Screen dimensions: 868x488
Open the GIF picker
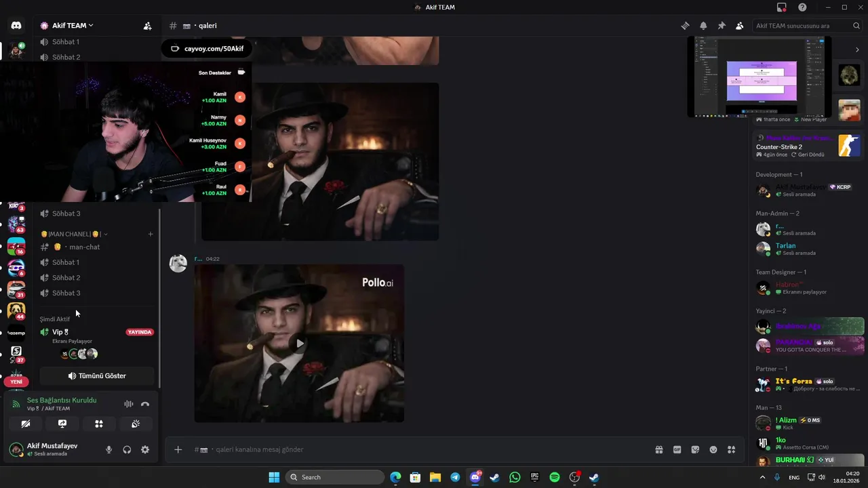pos(677,449)
